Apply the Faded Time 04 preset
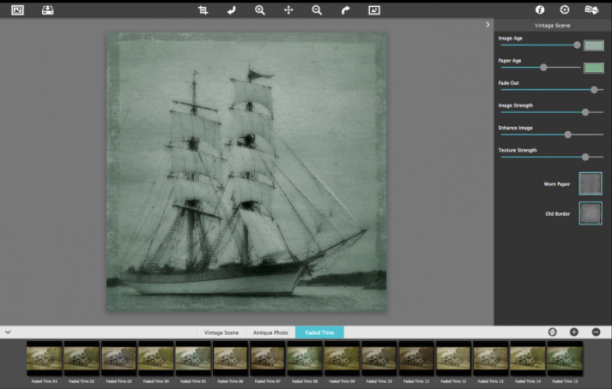The height and width of the screenshot is (389, 612). coord(156,359)
